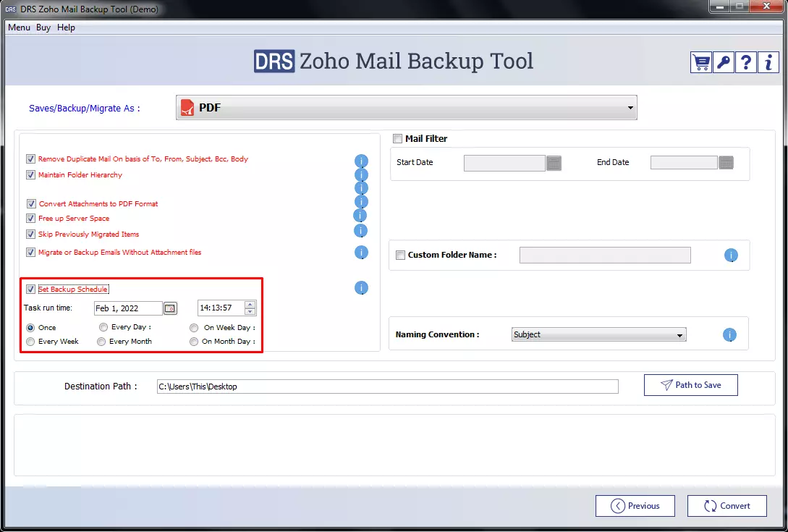Click the Start Date input field
Image resolution: width=788 pixels, height=532 pixels.
(504, 163)
